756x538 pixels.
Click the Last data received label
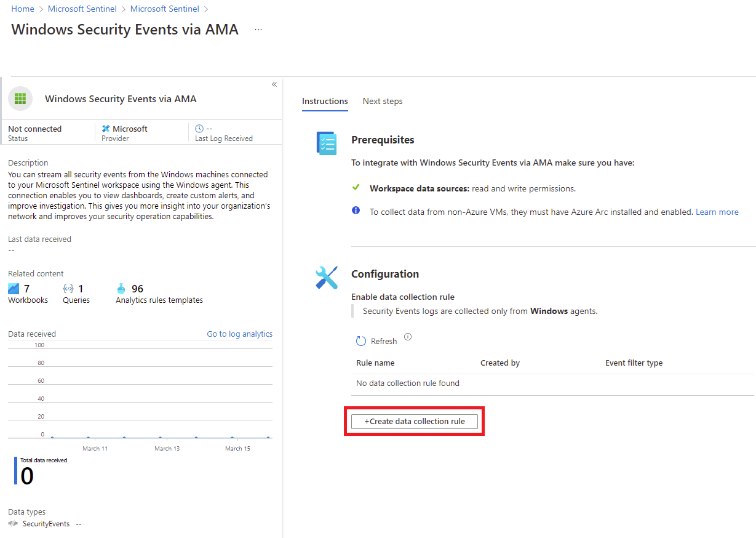click(x=40, y=239)
